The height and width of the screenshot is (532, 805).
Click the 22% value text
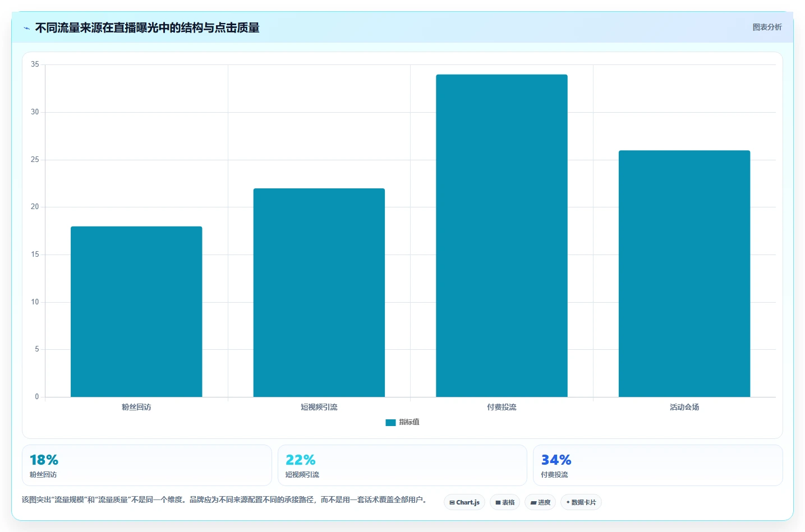tap(300, 460)
